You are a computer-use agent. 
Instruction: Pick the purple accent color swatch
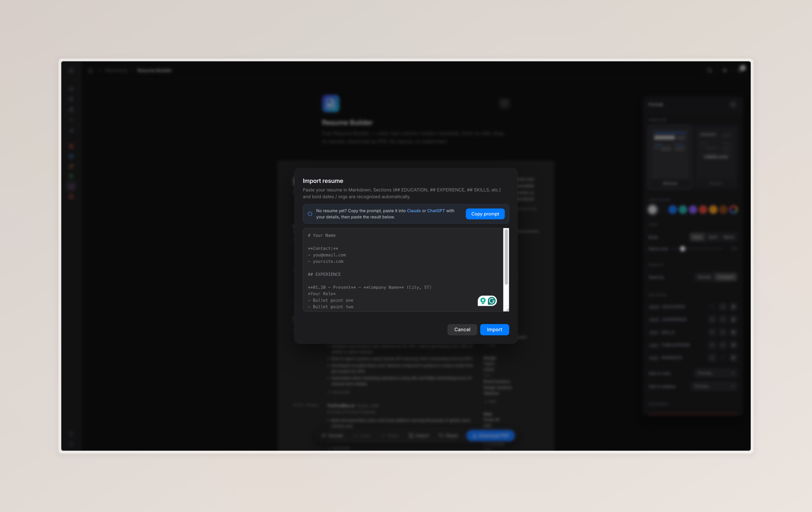[x=693, y=210]
